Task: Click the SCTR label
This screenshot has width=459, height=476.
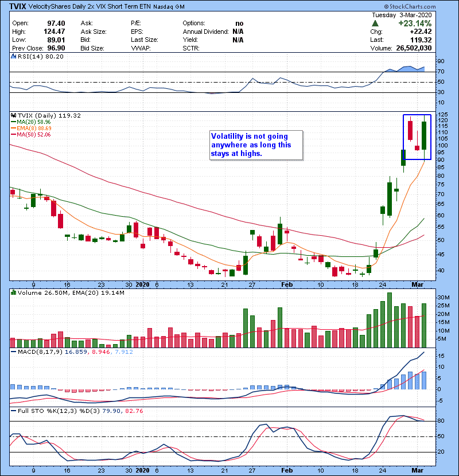Action: click(191, 48)
